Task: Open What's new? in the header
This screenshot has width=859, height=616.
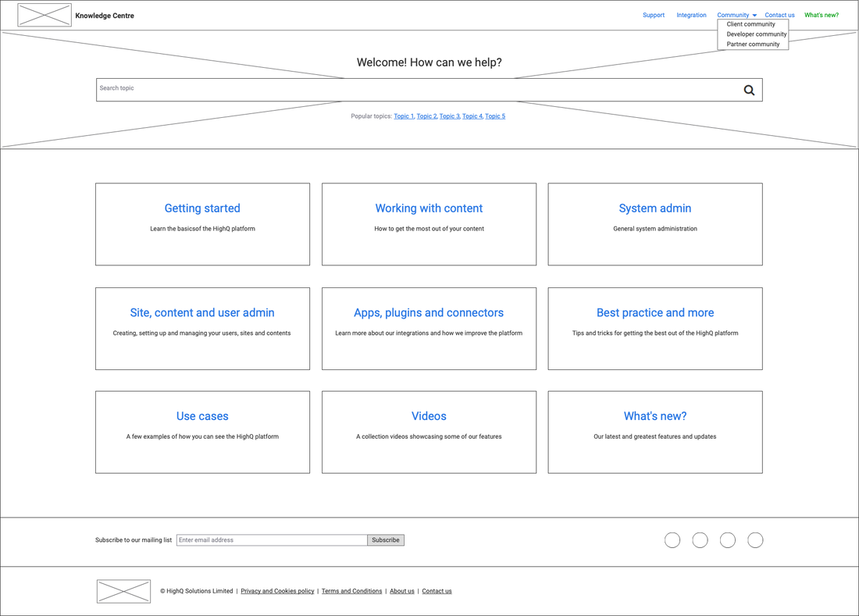Action: 822,15
